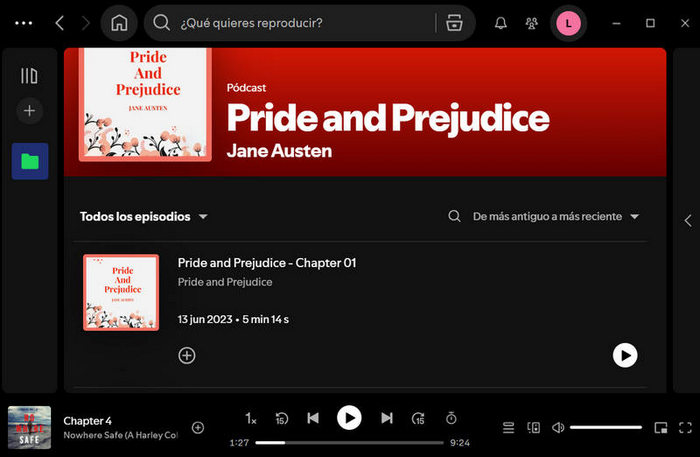Save Chapter 01 to Your Episodes

click(x=187, y=356)
